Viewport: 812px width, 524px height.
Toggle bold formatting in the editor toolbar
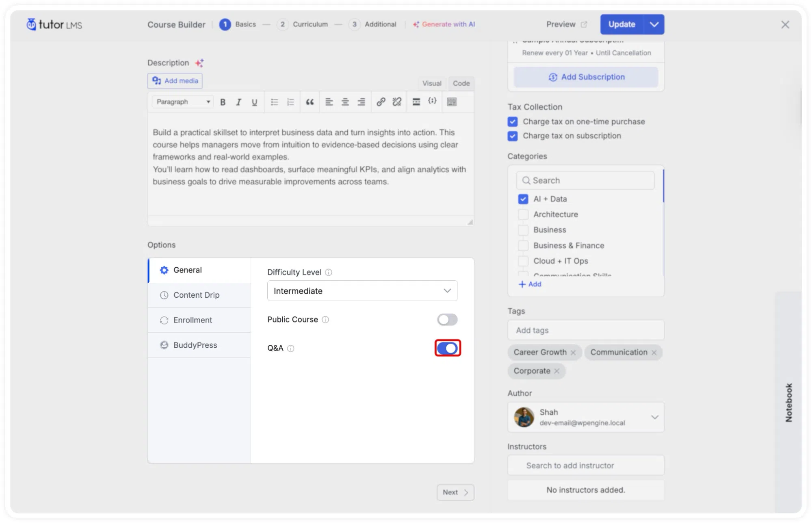(x=223, y=102)
